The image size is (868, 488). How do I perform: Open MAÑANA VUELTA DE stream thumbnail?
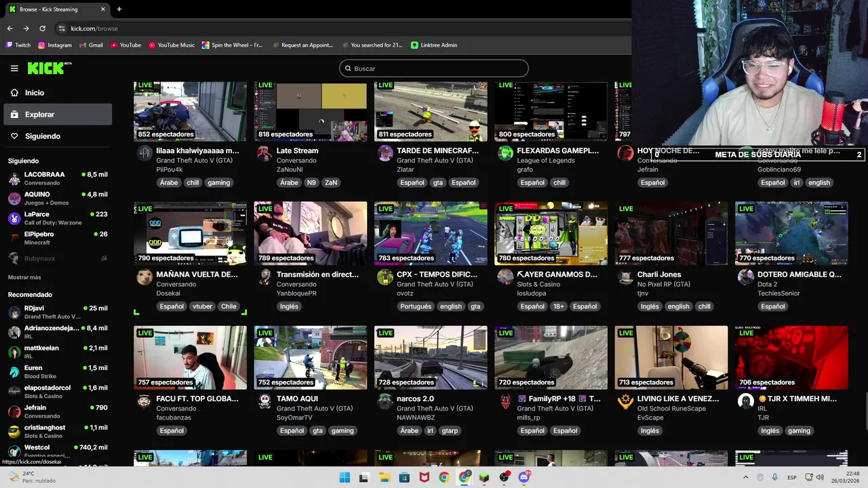pos(191,233)
